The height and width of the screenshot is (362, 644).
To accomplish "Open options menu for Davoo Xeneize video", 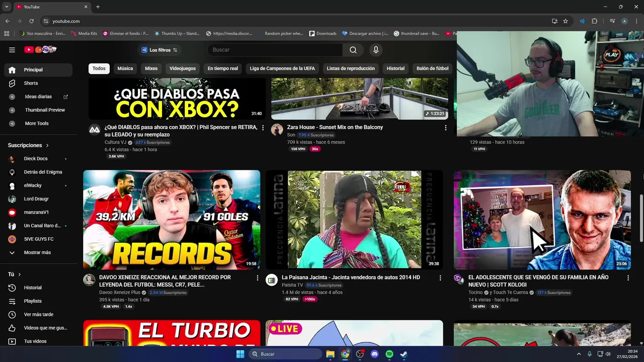I will tap(258, 278).
